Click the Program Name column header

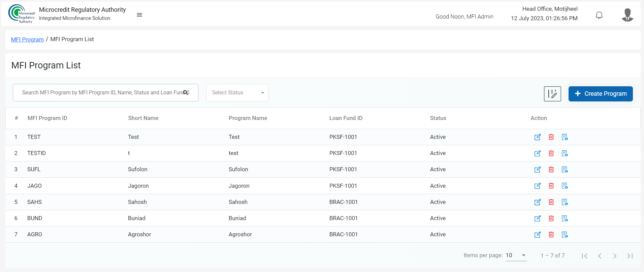tap(248, 118)
